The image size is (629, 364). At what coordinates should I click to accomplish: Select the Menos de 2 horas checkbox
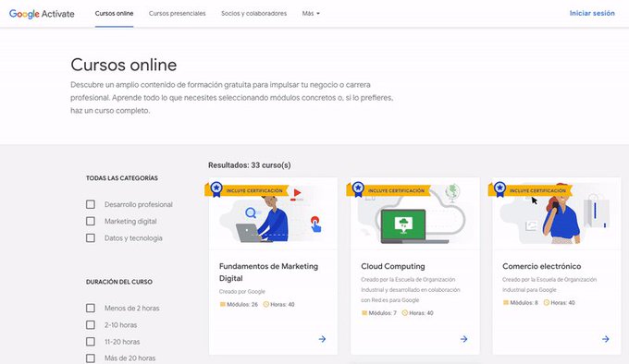pyautogui.click(x=91, y=308)
